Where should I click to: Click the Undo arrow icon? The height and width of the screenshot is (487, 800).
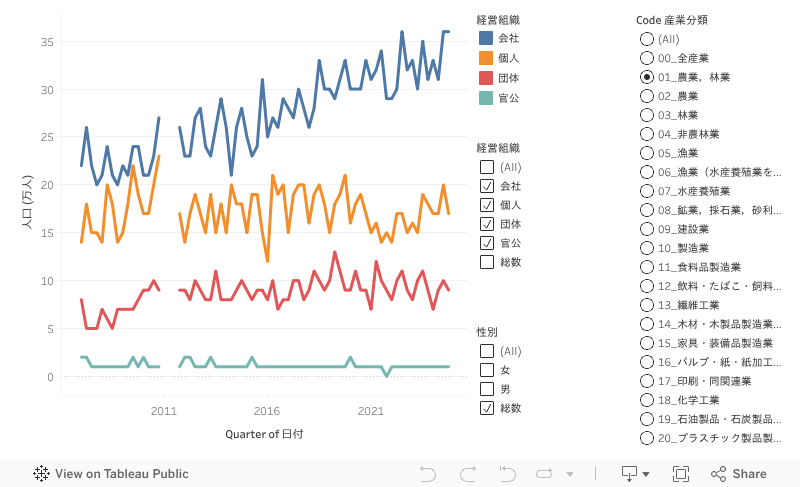(428, 474)
